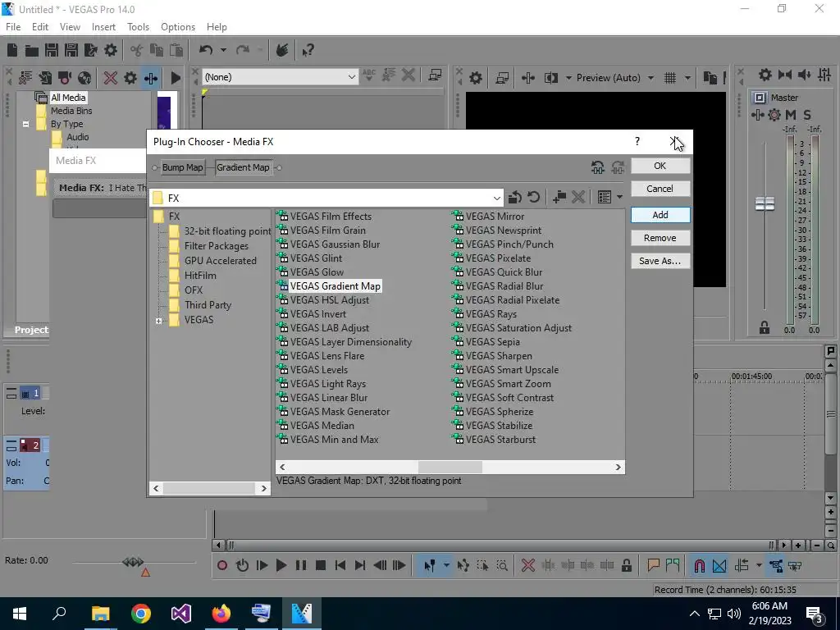Click the Master bus Solo S button
Screen dimensions: 840x630
tap(807, 115)
